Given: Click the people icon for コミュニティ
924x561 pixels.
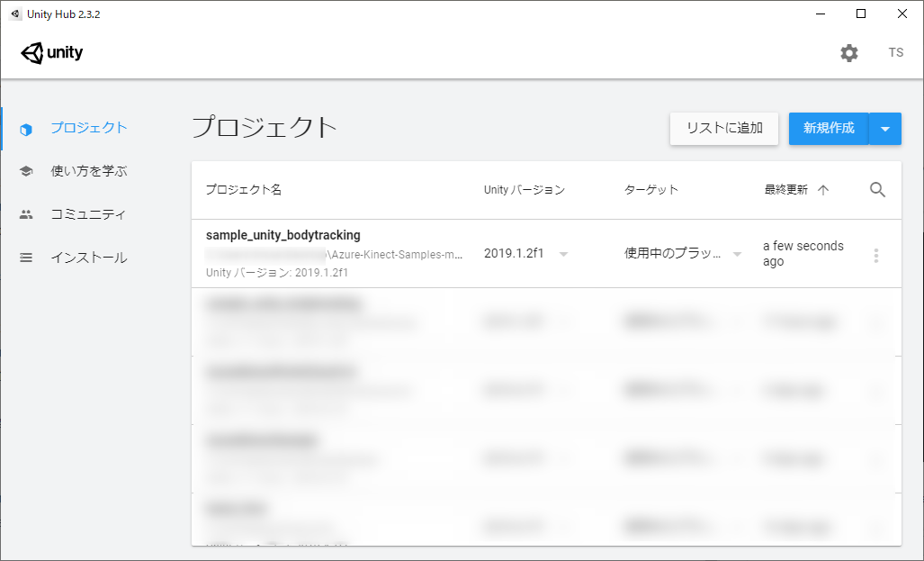Looking at the screenshot, I should 26,214.
